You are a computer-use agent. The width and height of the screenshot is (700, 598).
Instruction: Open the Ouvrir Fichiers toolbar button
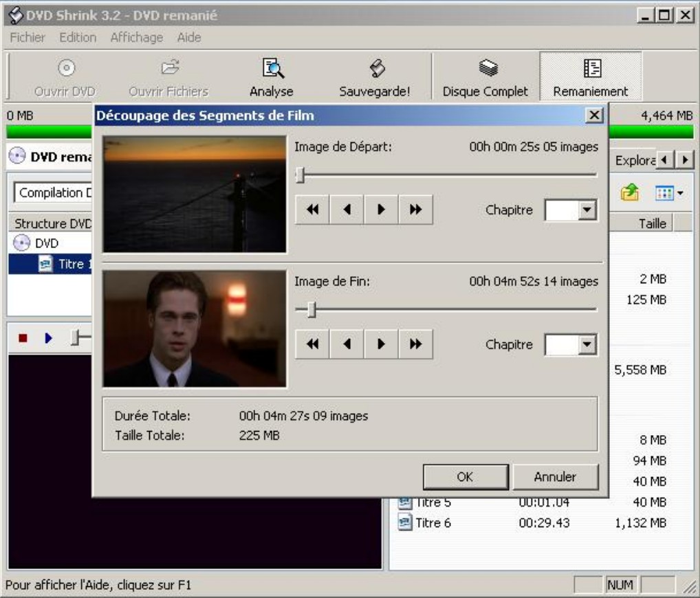pyautogui.click(x=168, y=77)
